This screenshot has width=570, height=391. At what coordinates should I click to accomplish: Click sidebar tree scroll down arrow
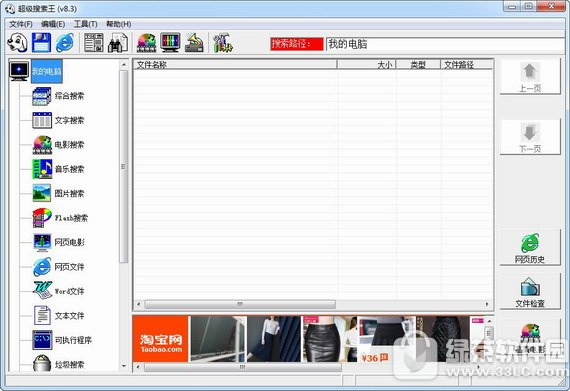tap(124, 366)
